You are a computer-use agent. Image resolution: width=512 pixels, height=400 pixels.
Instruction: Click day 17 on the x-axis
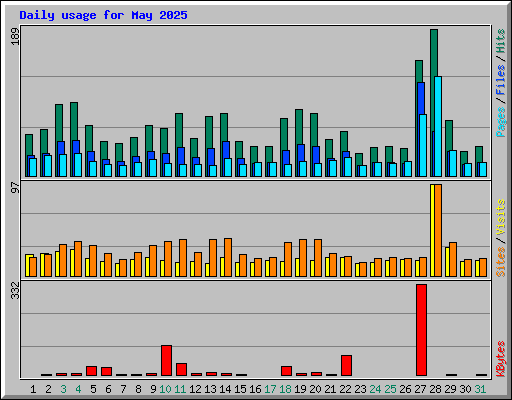(x=270, y=389)
